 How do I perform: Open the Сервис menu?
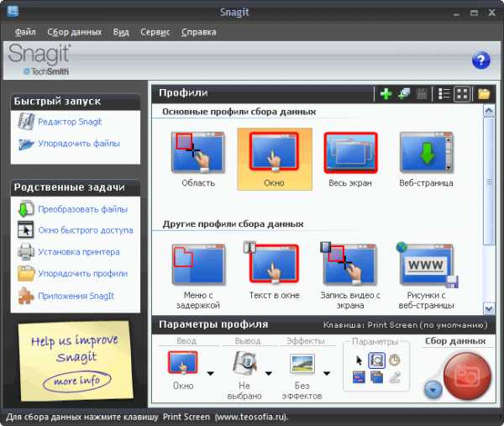154,32
